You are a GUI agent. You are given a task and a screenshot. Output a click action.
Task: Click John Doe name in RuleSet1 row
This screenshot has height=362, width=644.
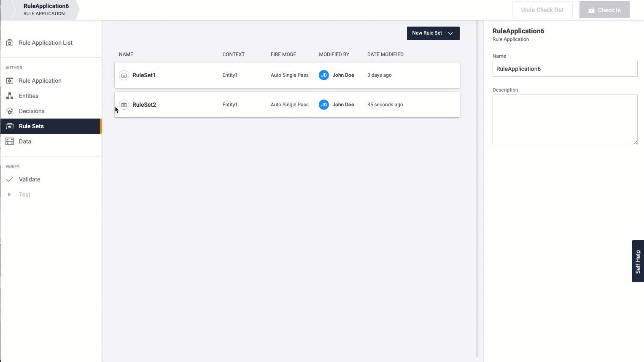coord(343,75)
